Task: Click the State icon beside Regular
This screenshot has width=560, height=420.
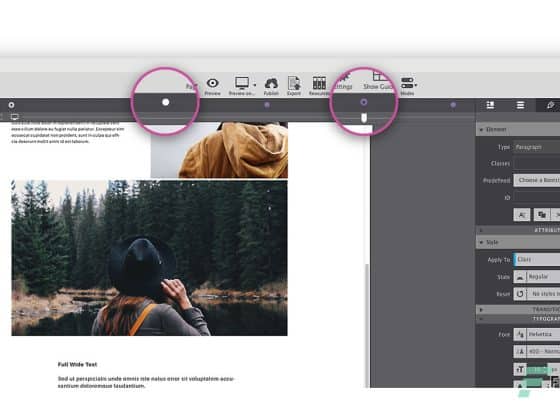Action: [x=520, y=277]
